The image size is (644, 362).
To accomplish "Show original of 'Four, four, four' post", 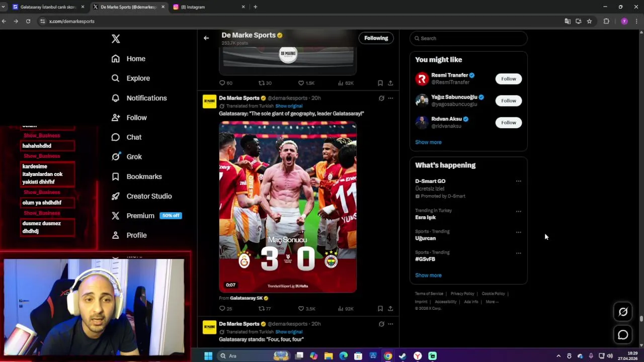I will pyautogui.click(x=289, y=332).
